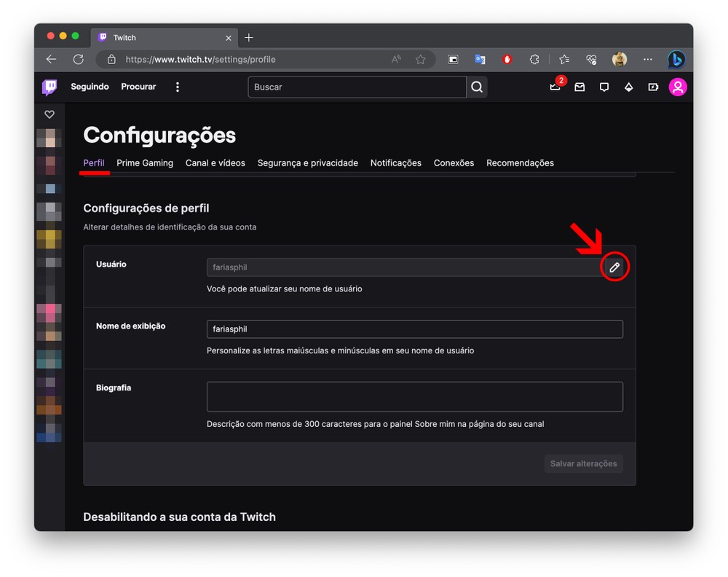Click the pencil icon to edit username
728x577 pixels.
[614, 267]
